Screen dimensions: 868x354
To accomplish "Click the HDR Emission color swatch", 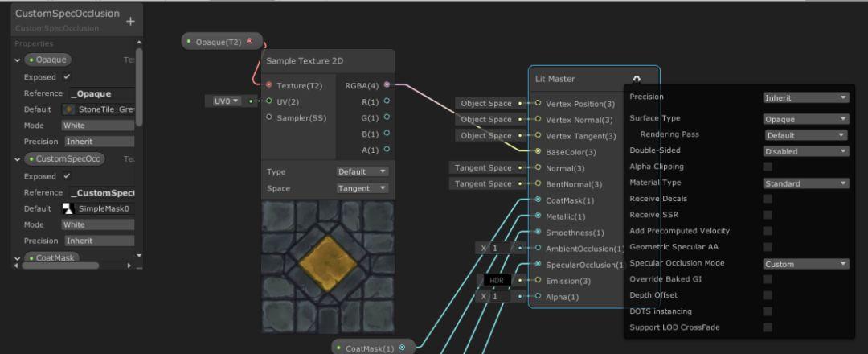I will click(497, 280).
